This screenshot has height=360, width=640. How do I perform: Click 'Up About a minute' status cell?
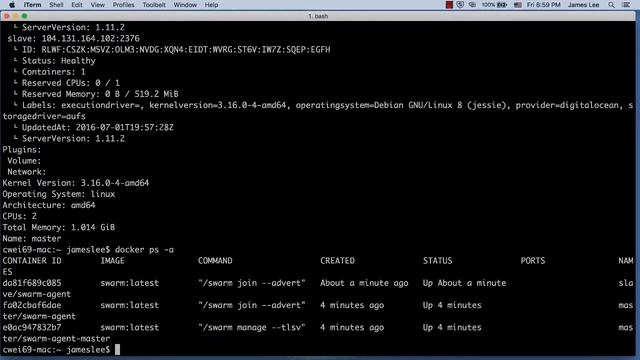point(464,283)
